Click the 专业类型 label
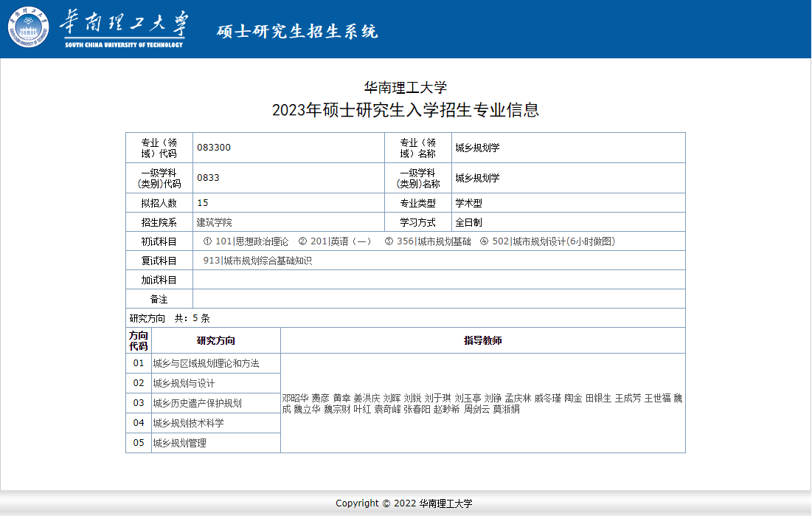The image size is (812, 516). [418, 203]
